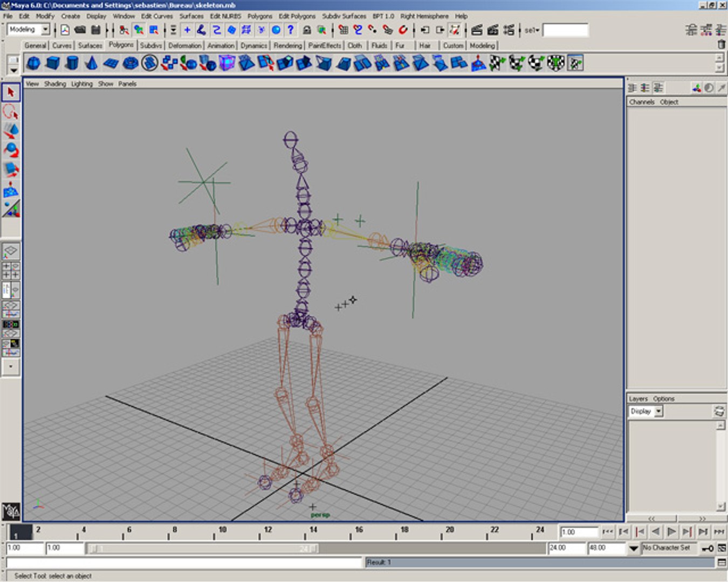Select the arrow Select Tool
The height and width of the screenshot is (582, 728).
pyautogui.click(x=10, y=92)
